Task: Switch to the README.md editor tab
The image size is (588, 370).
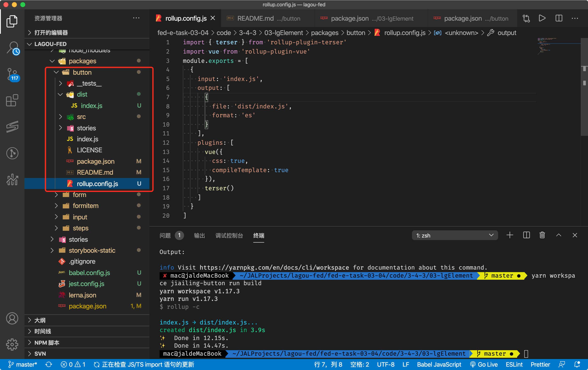Action: 255,19
